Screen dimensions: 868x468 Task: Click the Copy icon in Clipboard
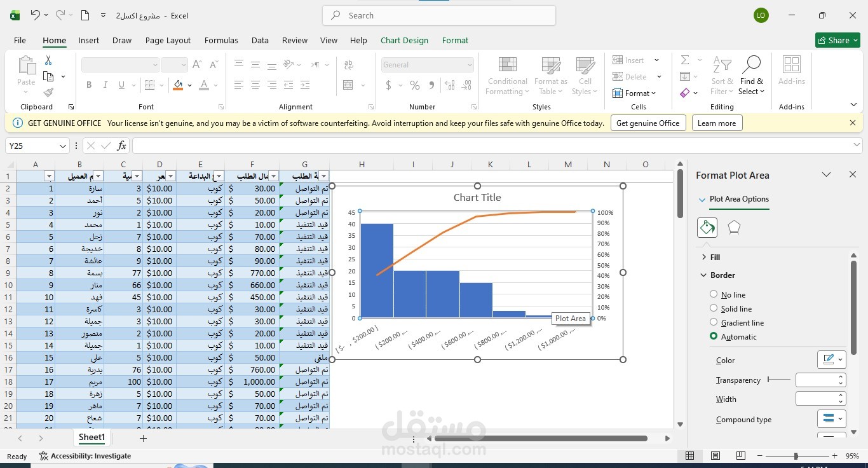[x=48, y=76]
